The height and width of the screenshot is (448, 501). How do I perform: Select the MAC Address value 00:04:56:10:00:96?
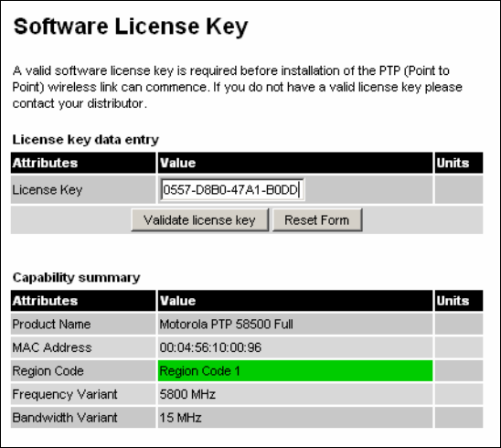click(x=210, y=347)
